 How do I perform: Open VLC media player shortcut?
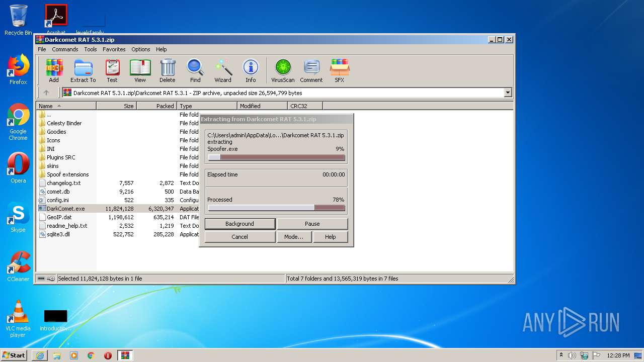click(18, 319)
